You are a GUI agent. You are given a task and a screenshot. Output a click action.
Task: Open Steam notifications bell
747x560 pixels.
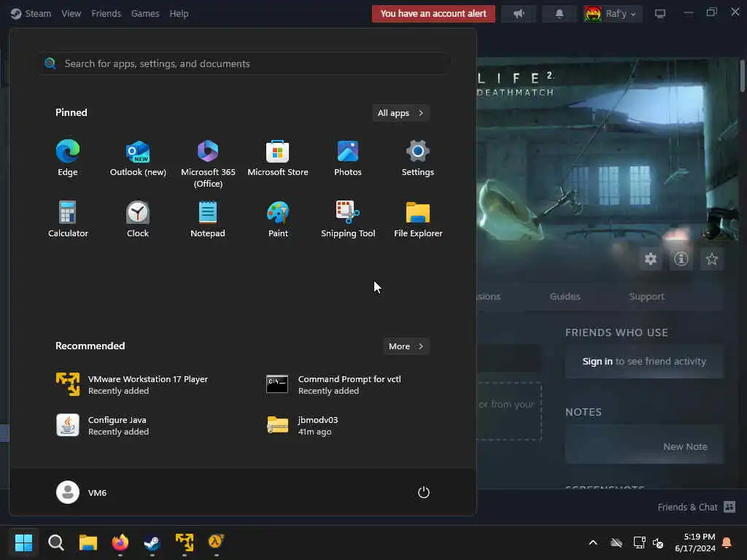[x=560, y=13]
